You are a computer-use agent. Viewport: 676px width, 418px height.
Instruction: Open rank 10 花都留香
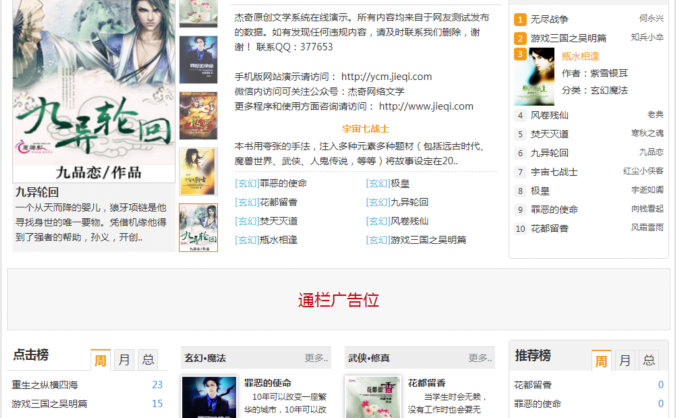tap(549, 229)
